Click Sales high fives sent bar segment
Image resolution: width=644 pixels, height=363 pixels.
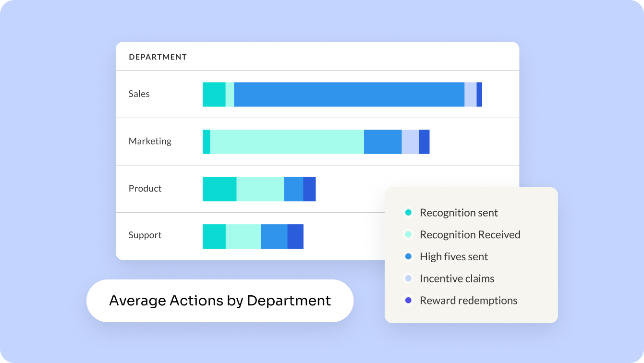click(349, 95)
